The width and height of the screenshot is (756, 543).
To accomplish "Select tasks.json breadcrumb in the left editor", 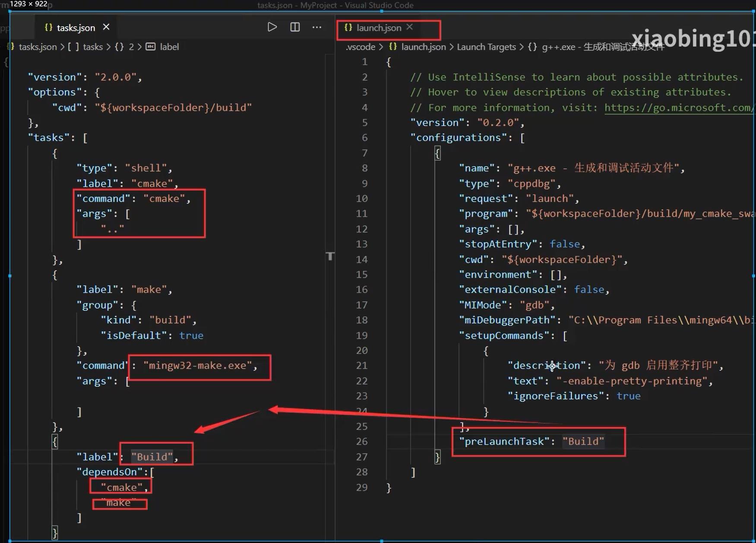I will (x=38, y=47).
